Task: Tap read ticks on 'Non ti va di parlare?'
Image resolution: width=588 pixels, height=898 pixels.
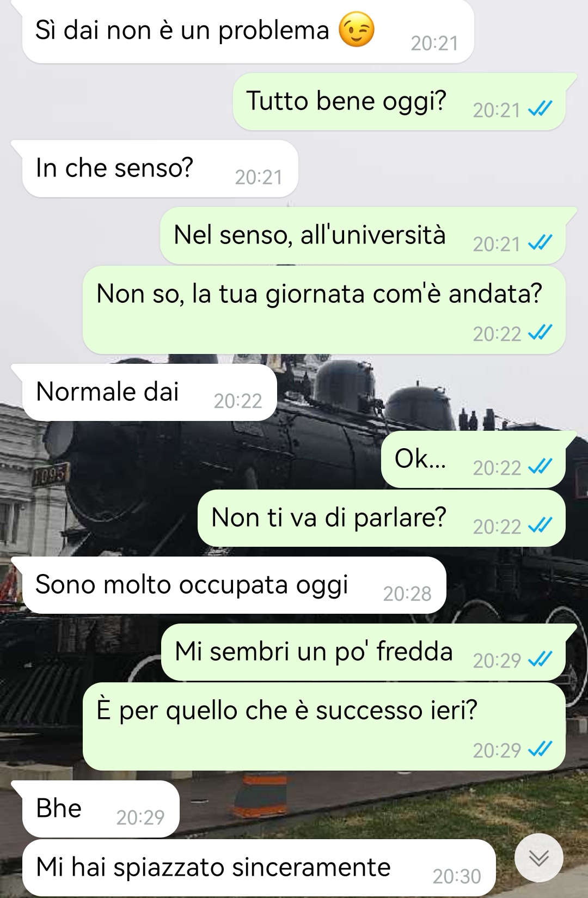Action: pyautogui.click(x=541, y=526)
